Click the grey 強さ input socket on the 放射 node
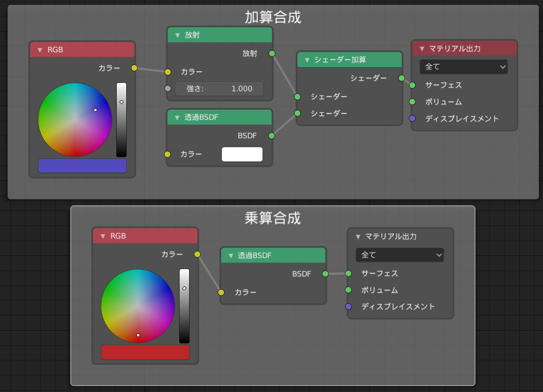This screenshot has height=392, width=543. [168, 89]
